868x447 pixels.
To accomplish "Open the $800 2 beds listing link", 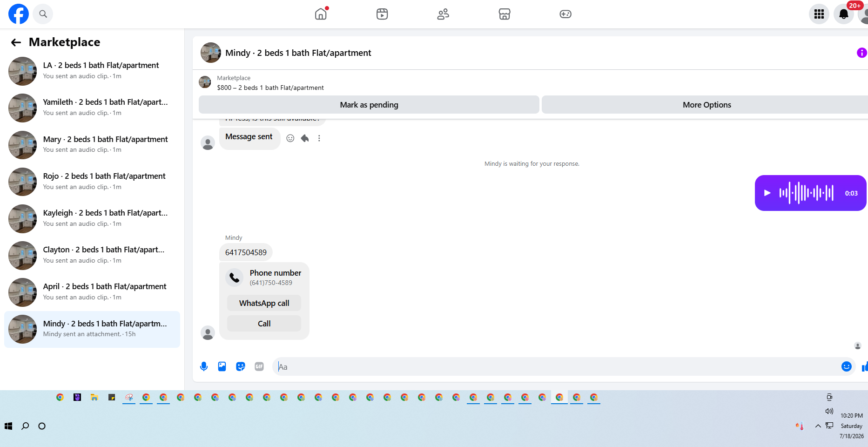I will (x=270, y=88).
